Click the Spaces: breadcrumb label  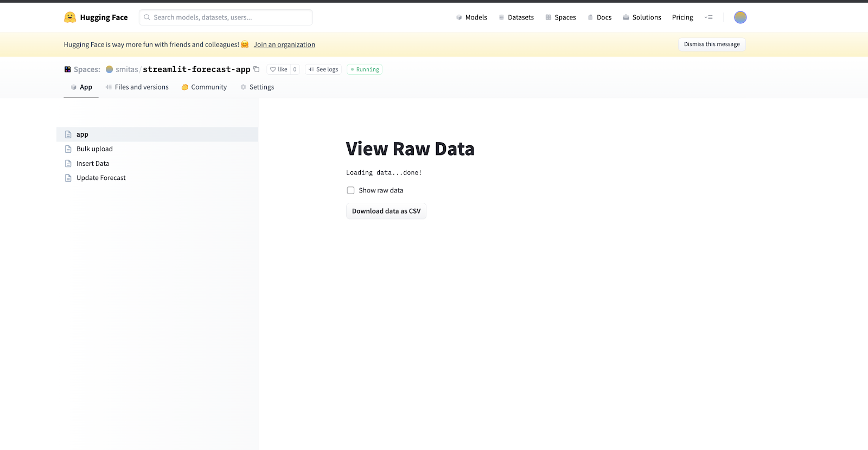point(87,69)
